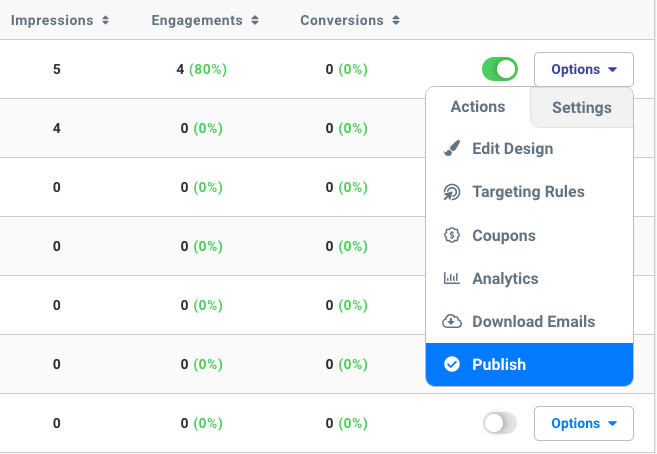Viewport: 657px width, 454px height.
Task: Click the Download Emails cloud icon
Action: coord(452,322)
